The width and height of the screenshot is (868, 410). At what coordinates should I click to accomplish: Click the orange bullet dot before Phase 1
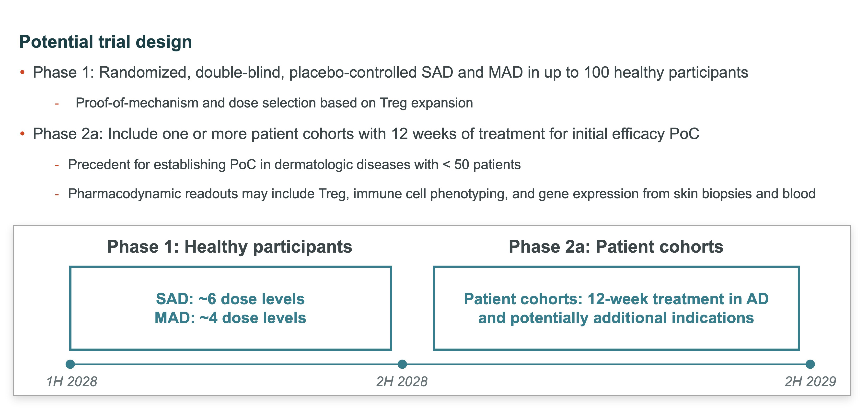(x=23, y=72)
